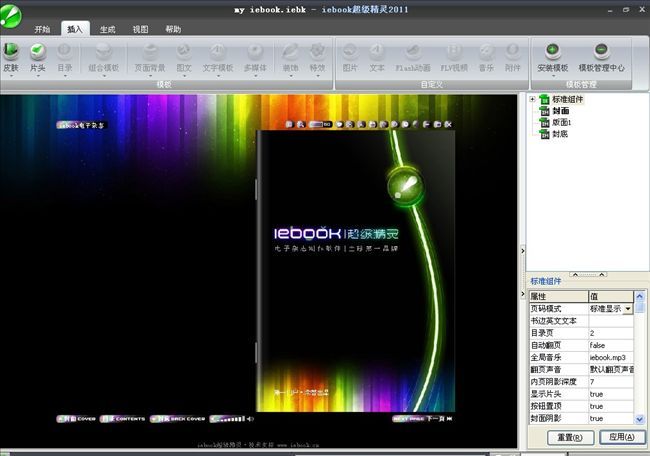Viewport: 650px width, 456px height.
Task: Edit the 书边英文文本 value field
Action: [x=611, y=321]
